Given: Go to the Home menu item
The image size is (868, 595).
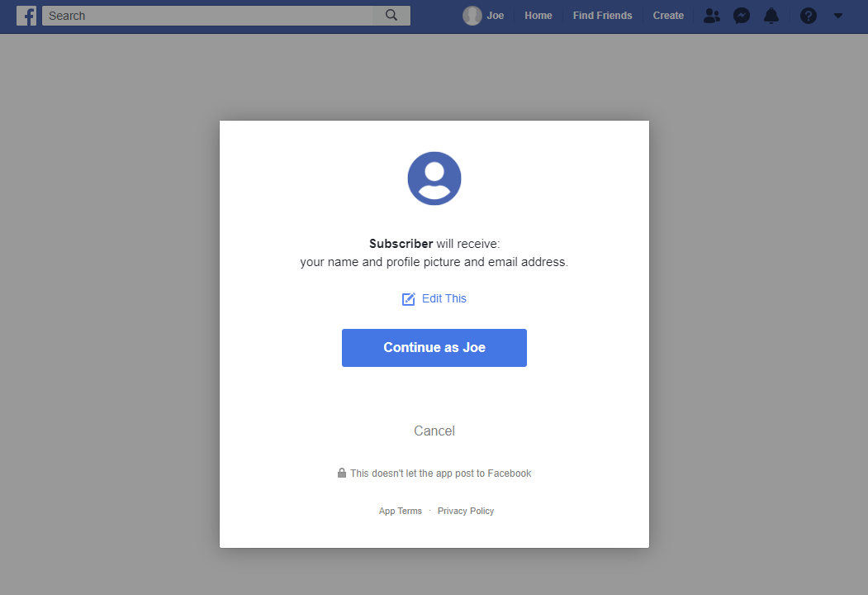Looking at the screenshot, I should [x=538, y=16].
